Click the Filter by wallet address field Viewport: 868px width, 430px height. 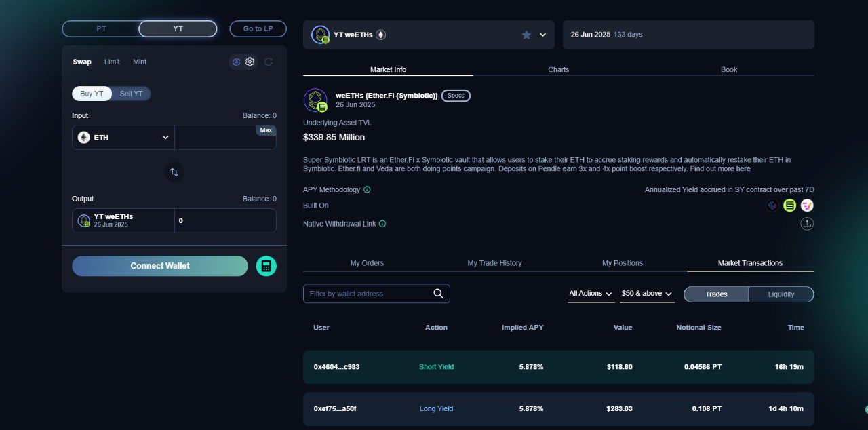366,294
